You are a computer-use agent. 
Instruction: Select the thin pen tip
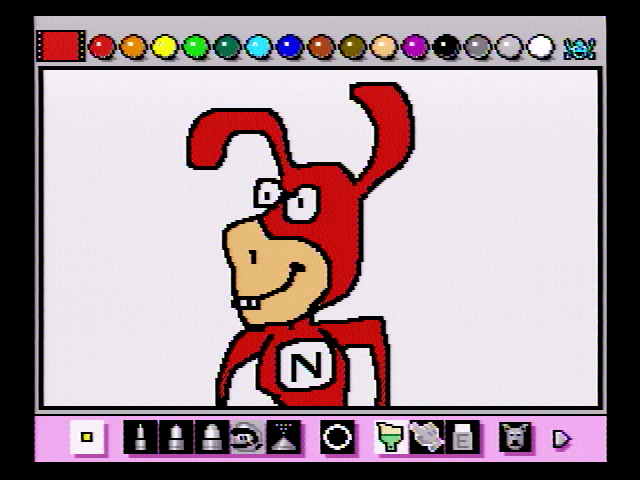(x=140, y=437)
